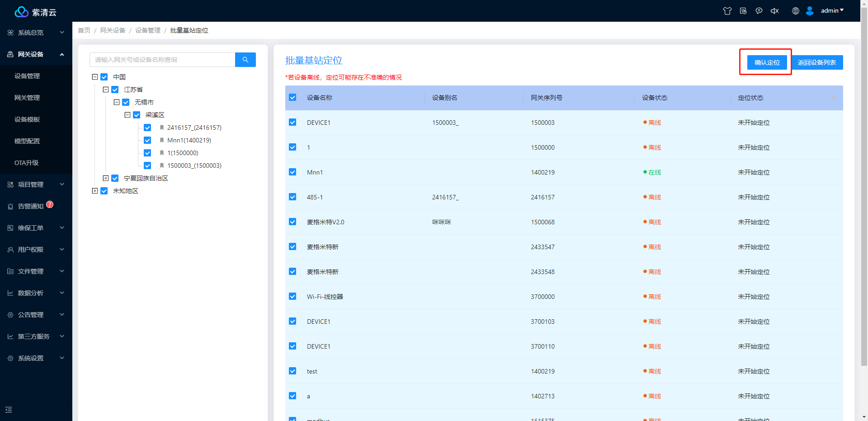Expand the 系统总览 sidebar chevron
The image size is (868, 421).
point(62,33)
